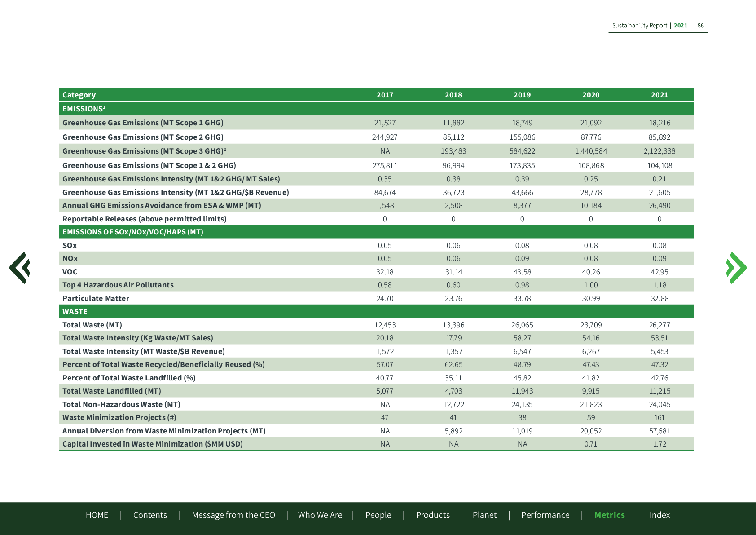
Task: Navigate to the Contents section
Action: tap(150, 515)
